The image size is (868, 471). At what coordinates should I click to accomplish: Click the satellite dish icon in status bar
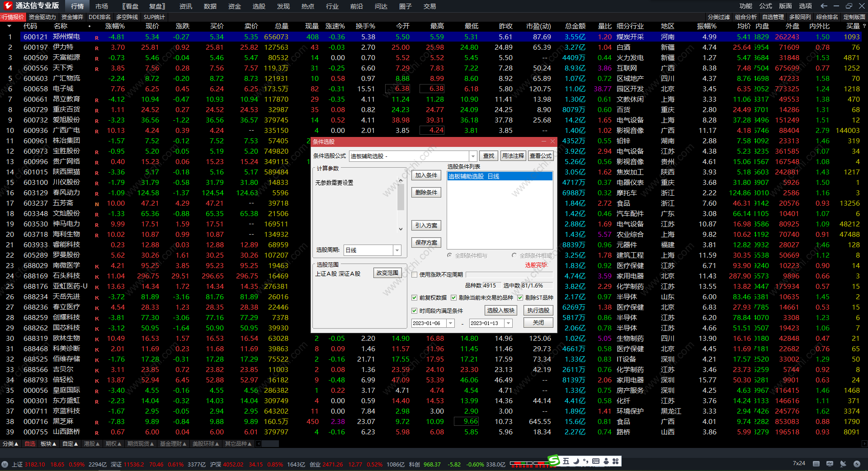[843, 464]
